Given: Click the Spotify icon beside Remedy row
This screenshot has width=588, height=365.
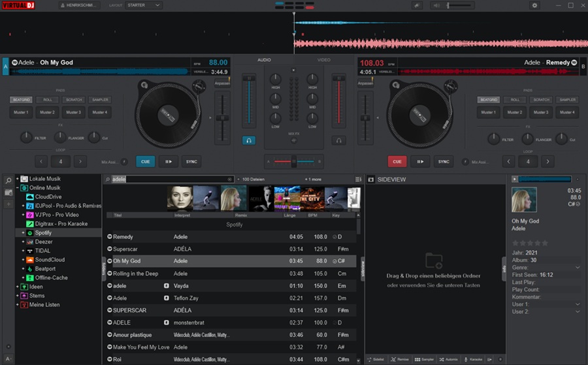Looking at the screenshot, I should click(x=110, y=236).
